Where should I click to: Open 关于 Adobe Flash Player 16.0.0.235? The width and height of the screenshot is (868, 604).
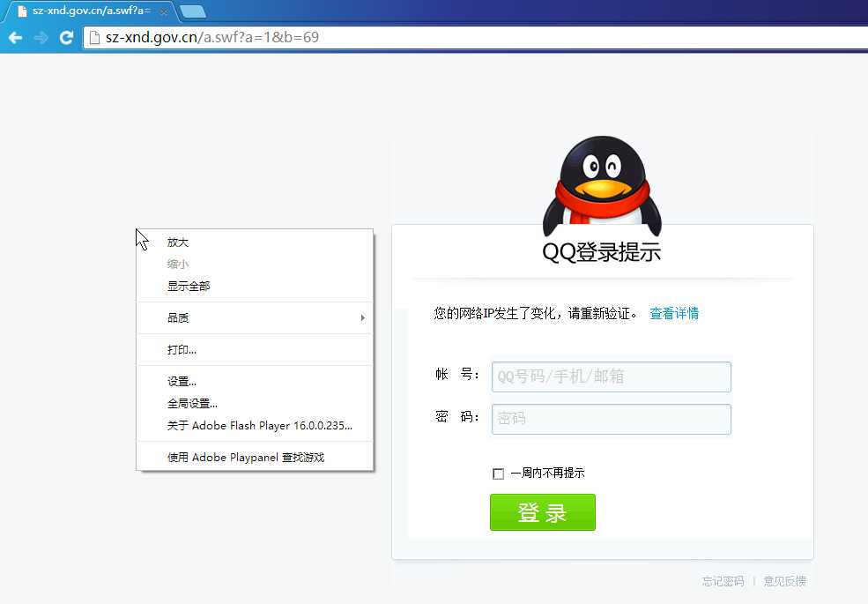point(255,426)
